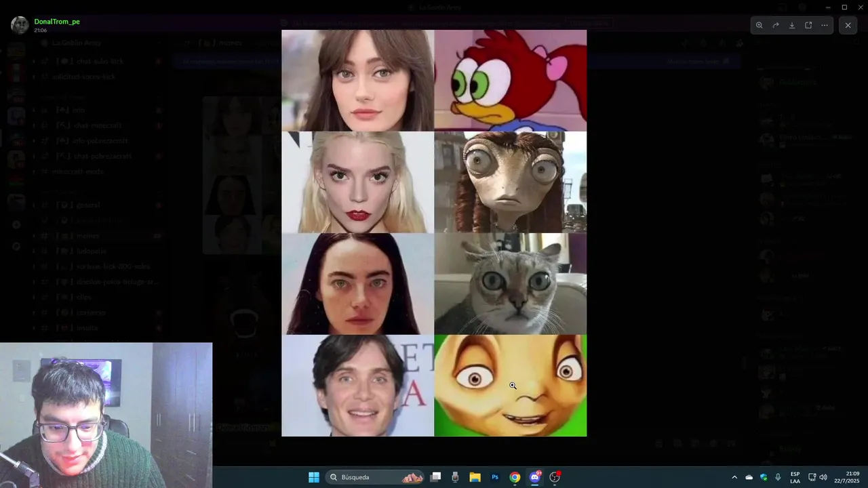868x488 pixels.
Task: Switch to Google Chrome in the taskbar
Action: (515, 477)
